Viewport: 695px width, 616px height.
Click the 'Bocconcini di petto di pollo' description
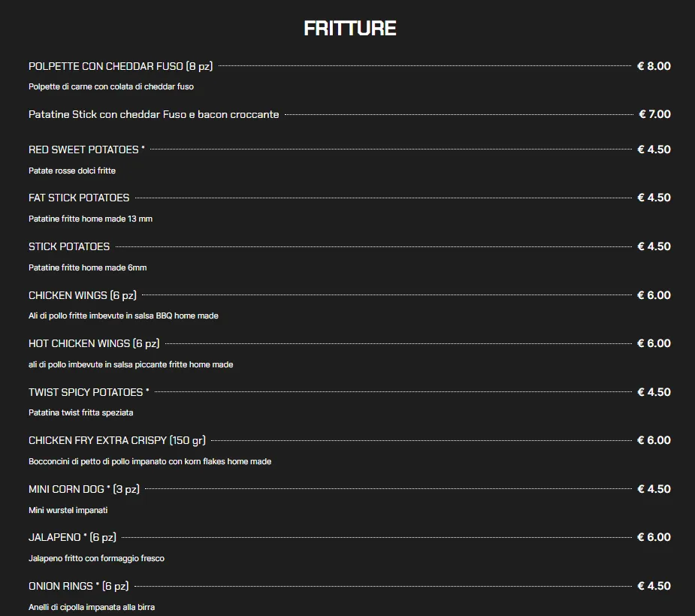150,461
